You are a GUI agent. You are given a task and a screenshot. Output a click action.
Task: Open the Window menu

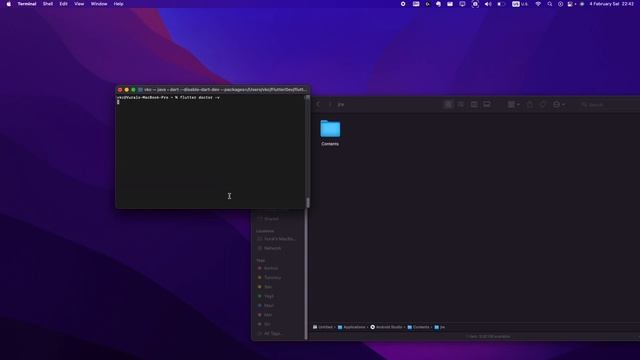pyautogui.click(x=99, y=4)
